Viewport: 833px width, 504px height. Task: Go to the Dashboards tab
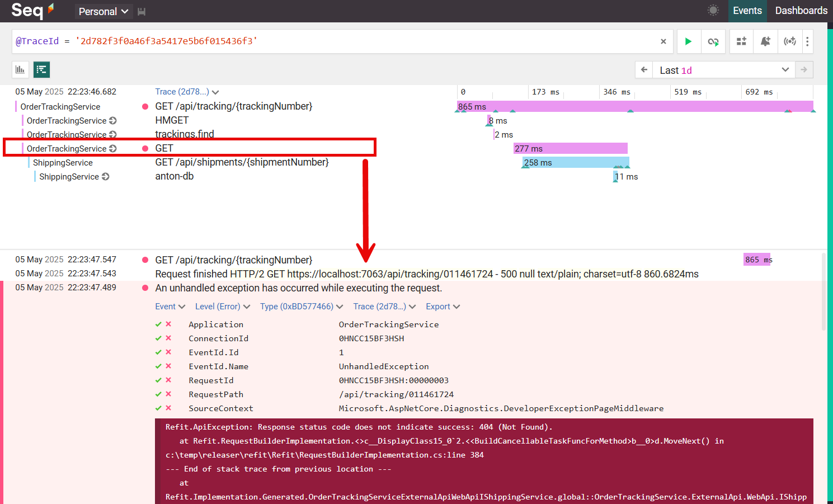[801, 11]
